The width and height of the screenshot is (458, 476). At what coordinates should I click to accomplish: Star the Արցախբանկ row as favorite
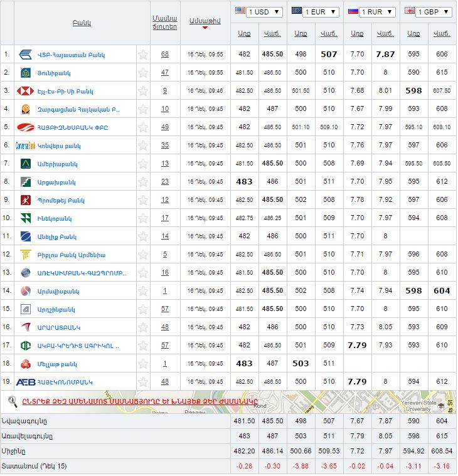[x=143, y=182]
